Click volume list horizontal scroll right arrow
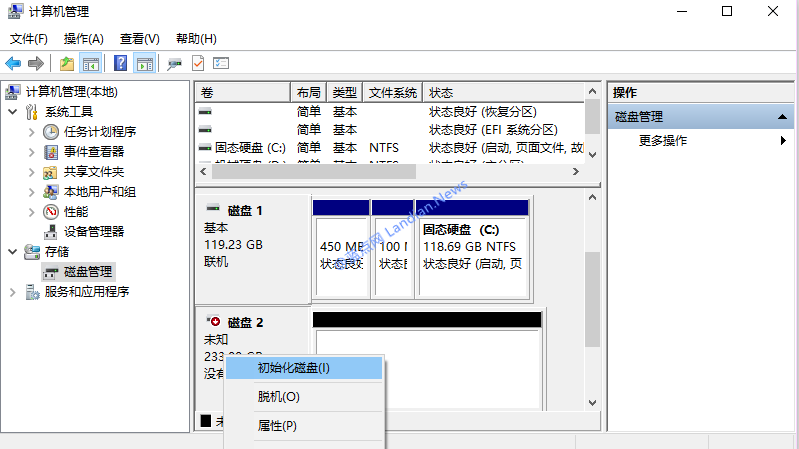The width and height of the screenshot is (799, 449). (x=576, y=172)
